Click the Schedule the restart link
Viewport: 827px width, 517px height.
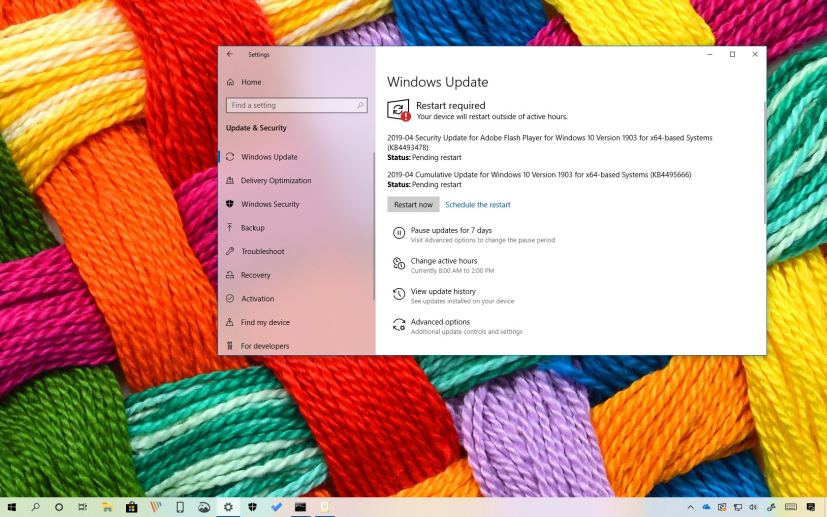point(478,205)
